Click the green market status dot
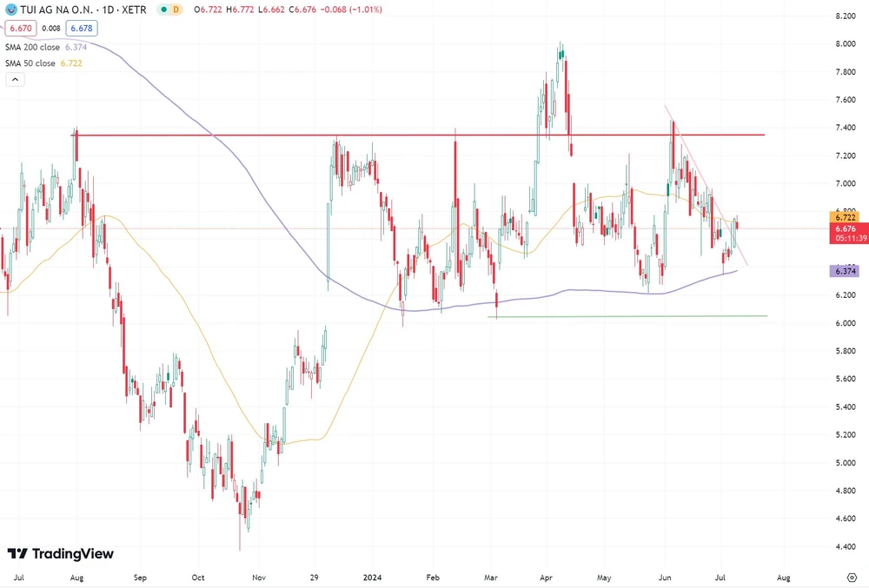The height and width of the screenshot is (588, 869). click(163, 11)
